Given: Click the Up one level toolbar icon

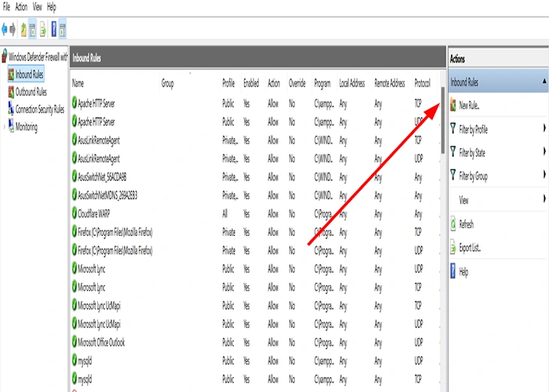Looking at the screenshot, I should tap(24, 30).
